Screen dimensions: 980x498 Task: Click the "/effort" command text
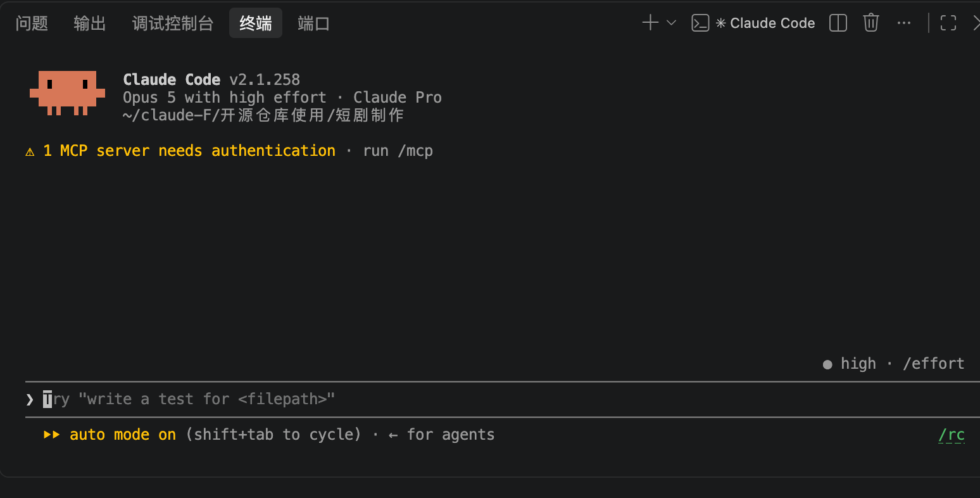(x=934, y=363)
